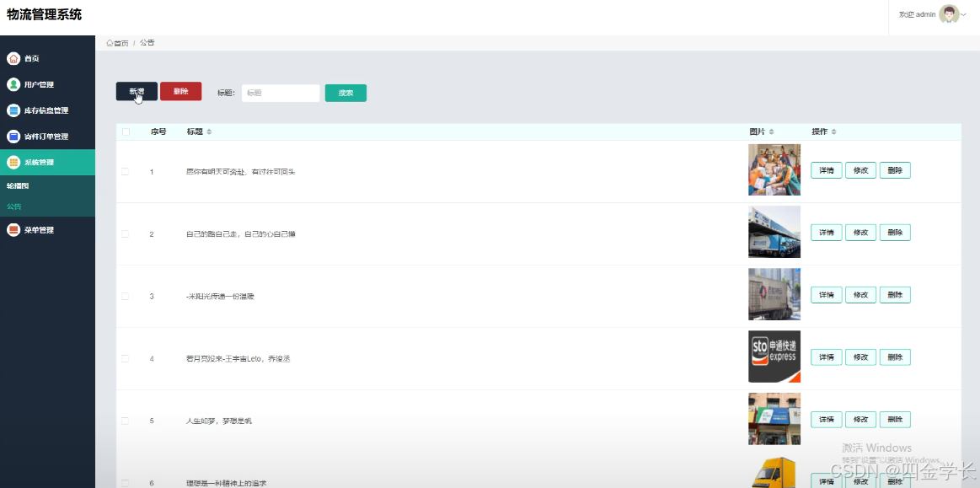
Task: Check the box for row 4
Action: tap(125, 359)
